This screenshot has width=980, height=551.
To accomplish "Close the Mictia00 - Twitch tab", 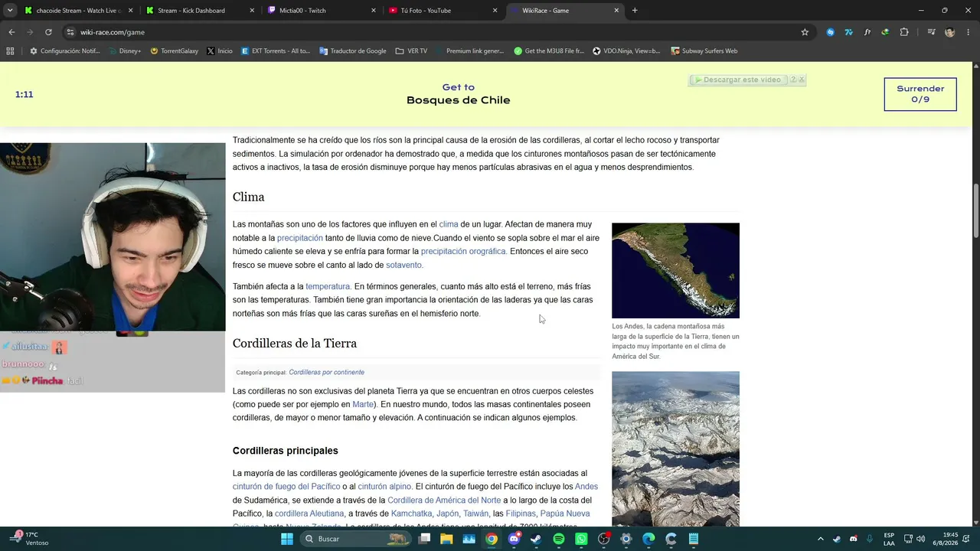I will click(374, 11).
